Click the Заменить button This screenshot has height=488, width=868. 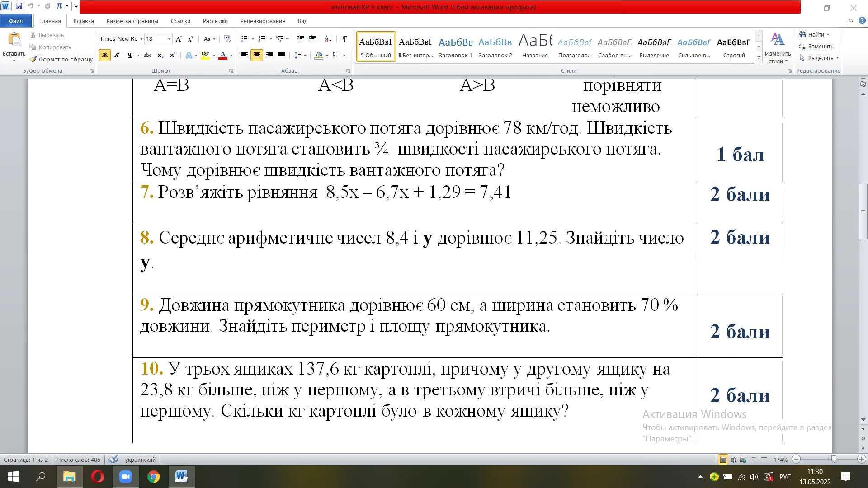(816, 46)
